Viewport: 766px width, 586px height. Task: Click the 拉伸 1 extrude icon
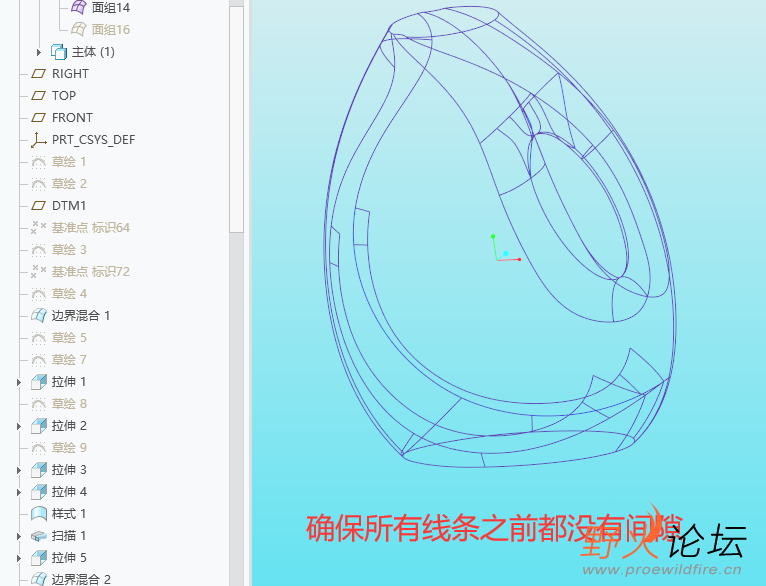[x=39, y=382]
